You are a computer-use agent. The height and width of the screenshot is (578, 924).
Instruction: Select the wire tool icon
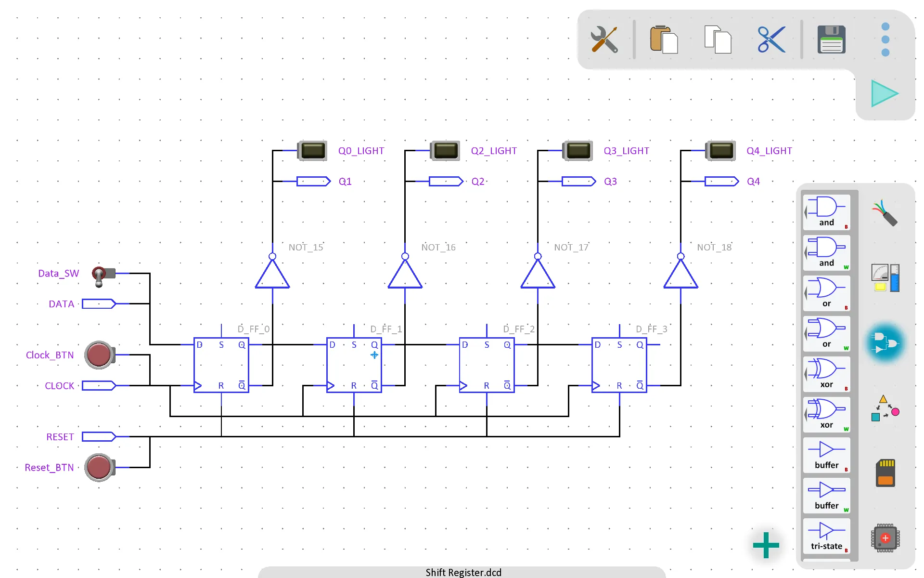885,212
